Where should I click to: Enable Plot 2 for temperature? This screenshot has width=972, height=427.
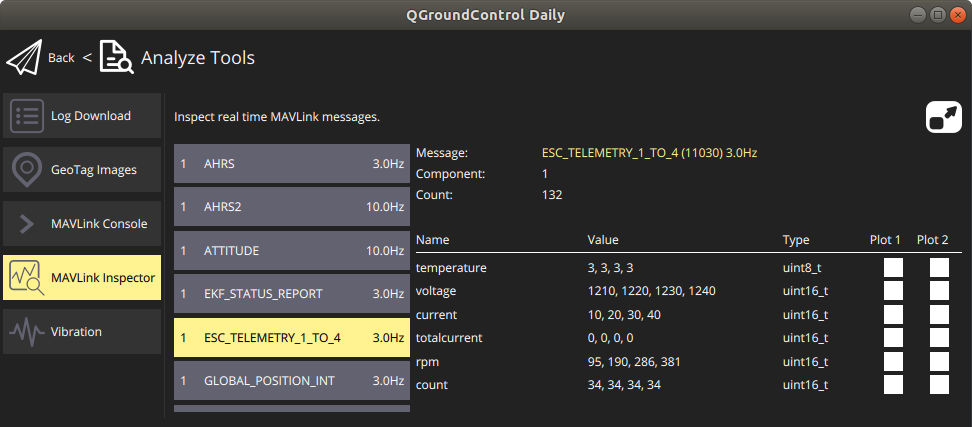[939, 268]
